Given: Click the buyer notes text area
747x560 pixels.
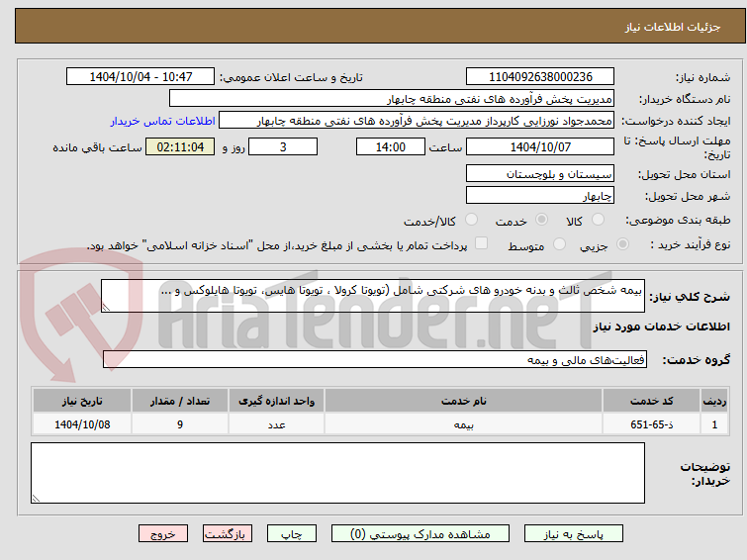Looking at the screenshot, I should pos(337,473).
